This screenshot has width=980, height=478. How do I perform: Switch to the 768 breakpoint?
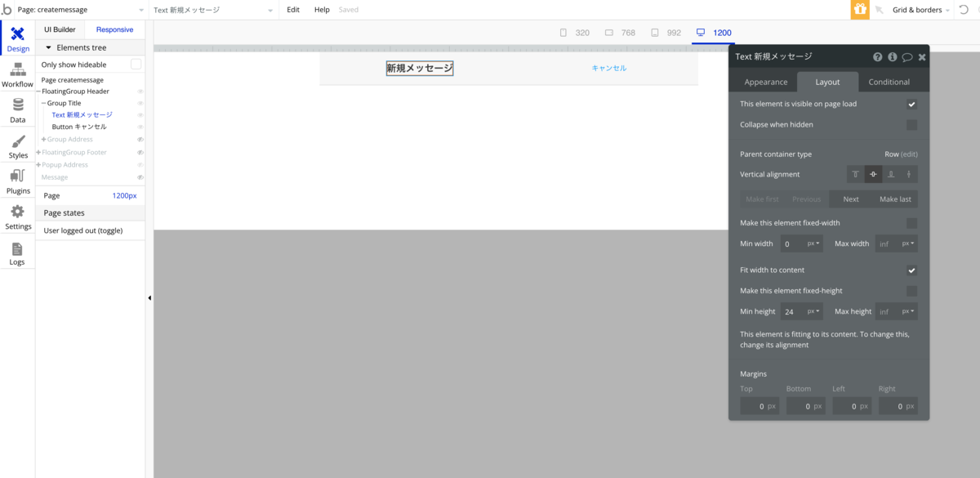(x=621, y=33)
